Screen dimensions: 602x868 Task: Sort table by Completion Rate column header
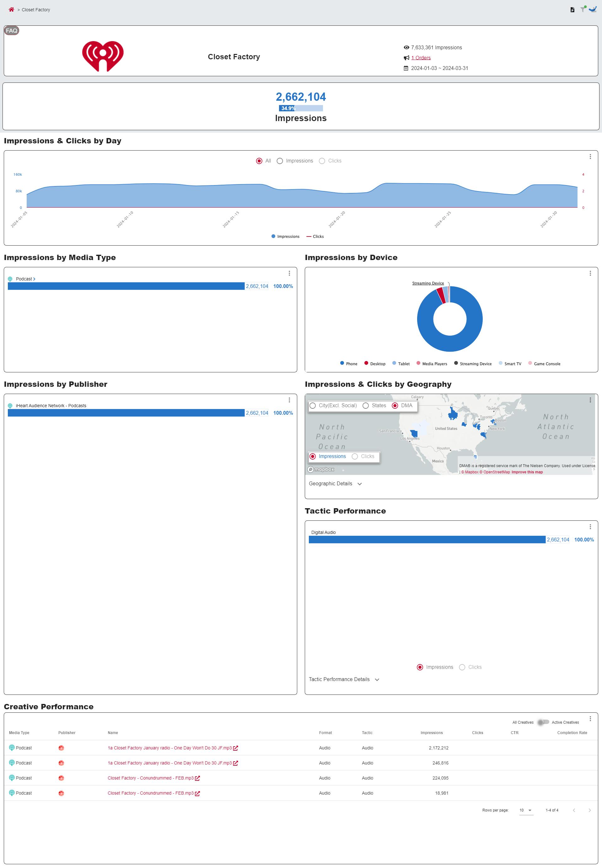click(572, 733)
